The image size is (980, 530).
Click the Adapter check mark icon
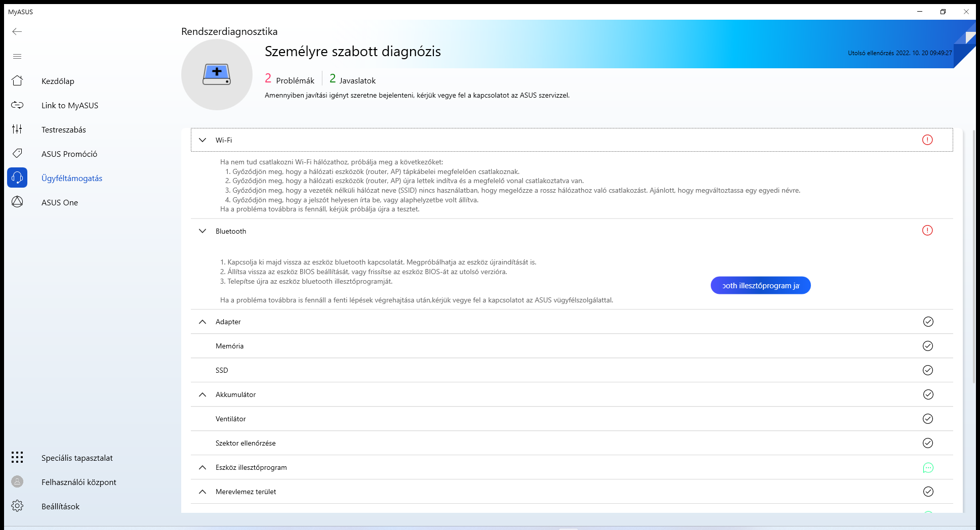[x=928, y=322]
